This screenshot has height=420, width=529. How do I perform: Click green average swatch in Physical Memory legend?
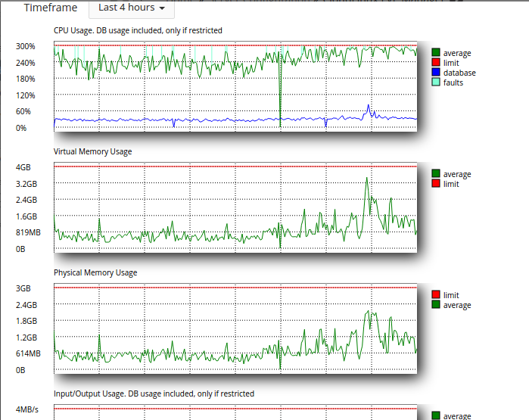[436, 304]
